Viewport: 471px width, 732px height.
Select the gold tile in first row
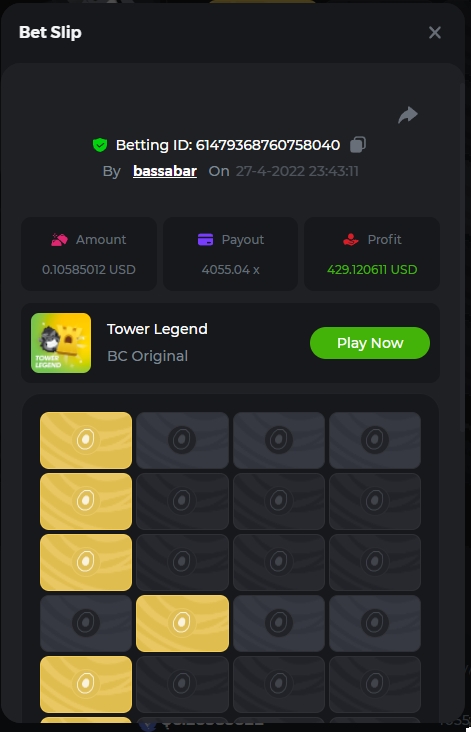pos(86,440)
